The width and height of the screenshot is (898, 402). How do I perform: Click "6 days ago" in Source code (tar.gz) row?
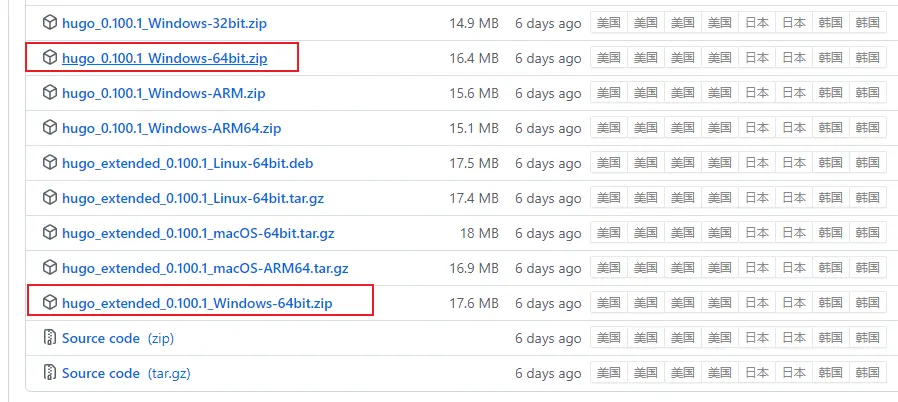[x=548, y=373]
